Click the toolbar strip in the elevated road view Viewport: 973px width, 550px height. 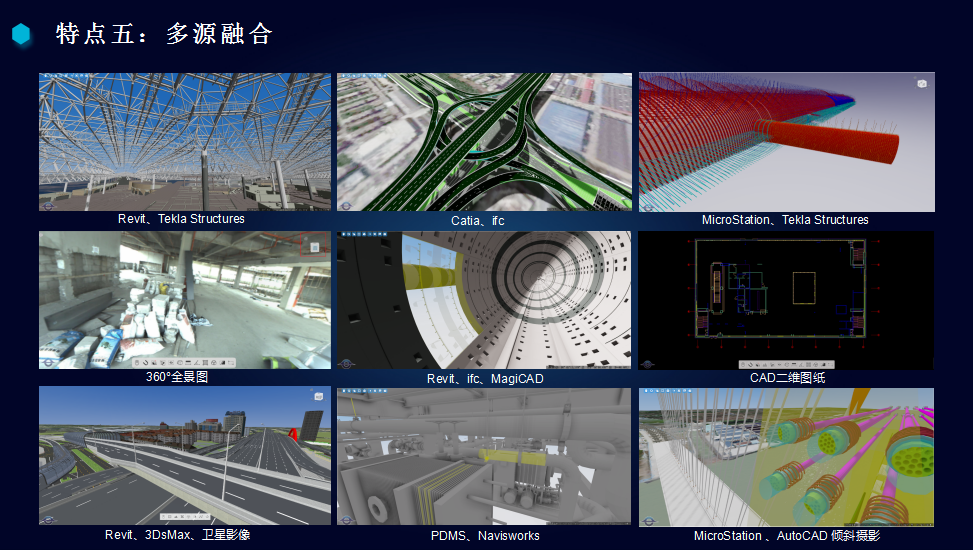coord(185,516)
